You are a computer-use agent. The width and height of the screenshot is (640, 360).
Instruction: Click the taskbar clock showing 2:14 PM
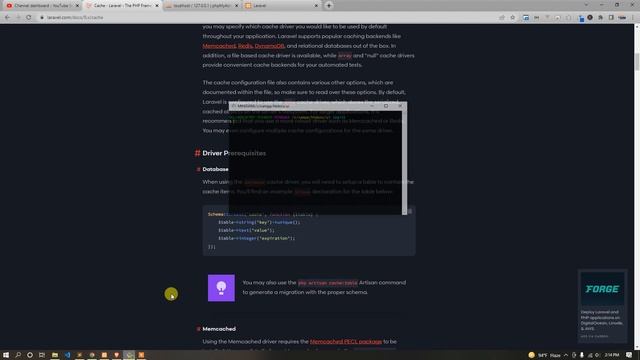pyautogui.click(x=612, y=355)
